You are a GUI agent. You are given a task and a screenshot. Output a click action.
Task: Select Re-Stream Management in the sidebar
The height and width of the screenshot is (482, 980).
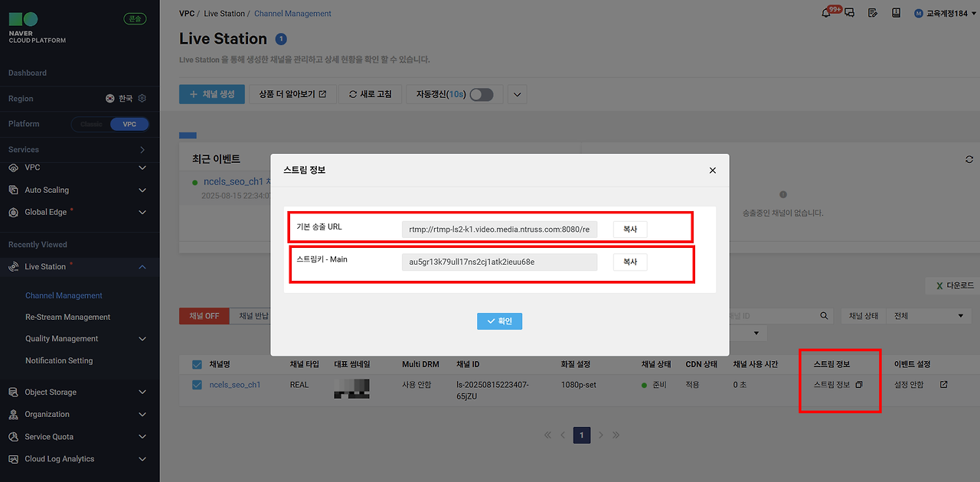66,317
